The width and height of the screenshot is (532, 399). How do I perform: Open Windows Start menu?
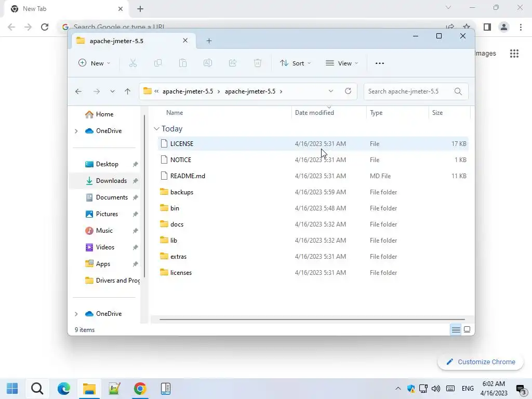coord(12,389)
